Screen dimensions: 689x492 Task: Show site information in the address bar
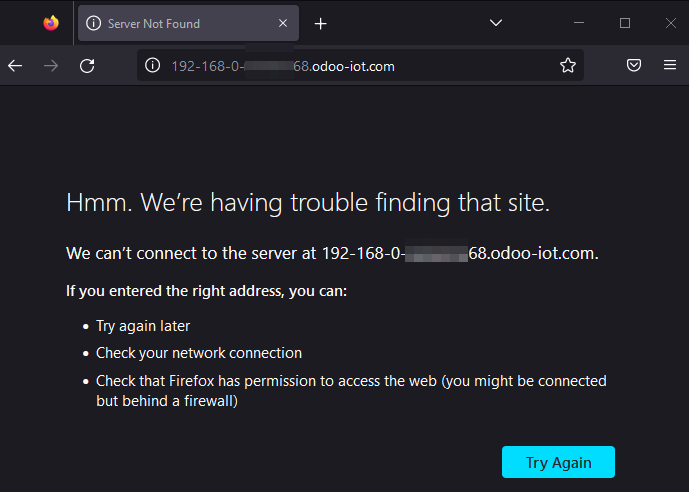(x=153, y=66)
